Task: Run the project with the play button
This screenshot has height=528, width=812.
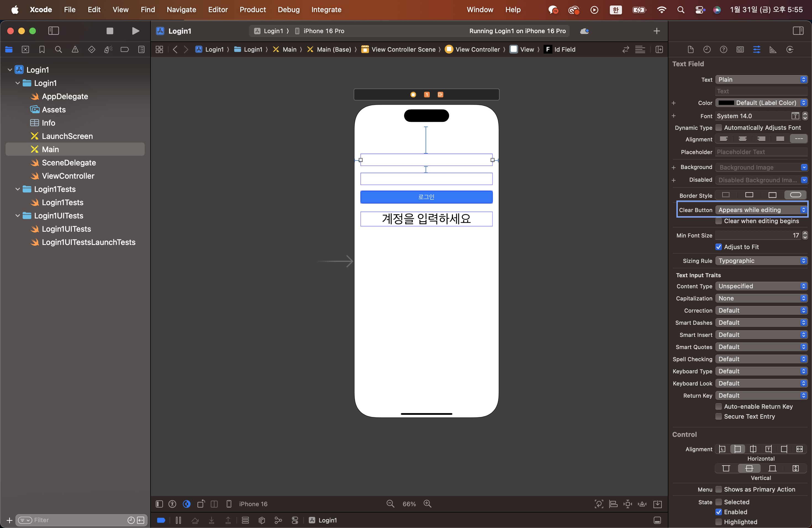Action: click(135, 31)
